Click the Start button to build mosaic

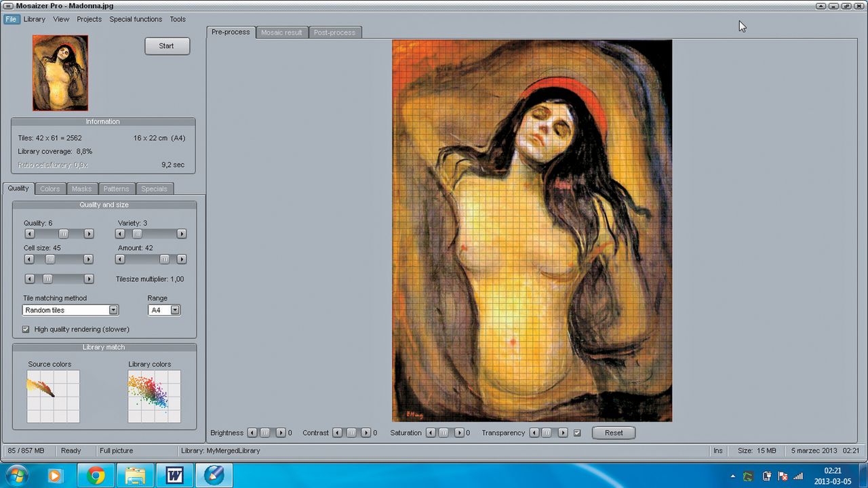167,46
